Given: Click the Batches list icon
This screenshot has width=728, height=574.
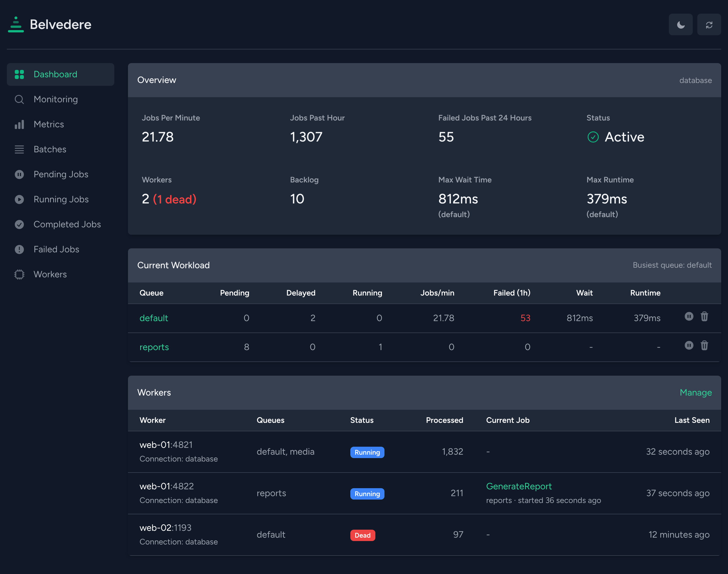Looking at the screenshot, I should tap(20, 149).
